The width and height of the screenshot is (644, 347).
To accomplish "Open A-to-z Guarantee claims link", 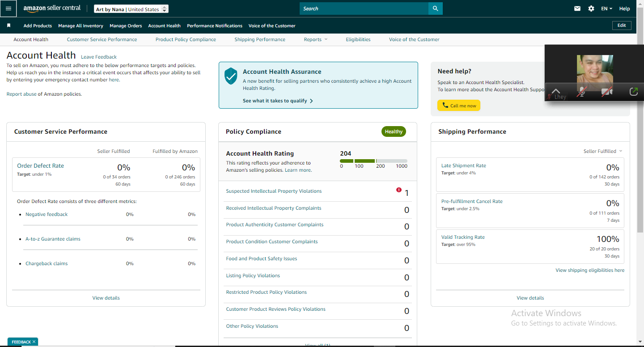I will coord(53,239).
